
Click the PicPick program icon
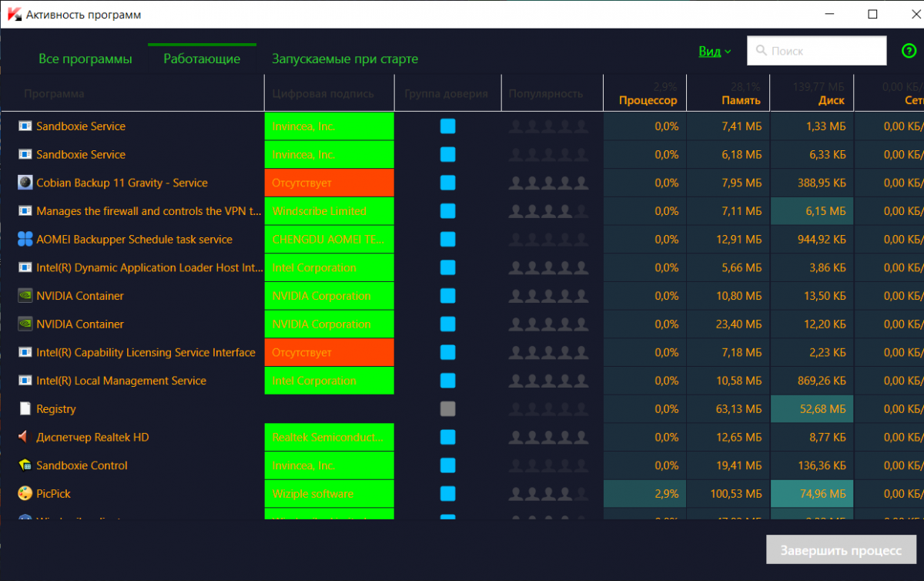(25, 494)
